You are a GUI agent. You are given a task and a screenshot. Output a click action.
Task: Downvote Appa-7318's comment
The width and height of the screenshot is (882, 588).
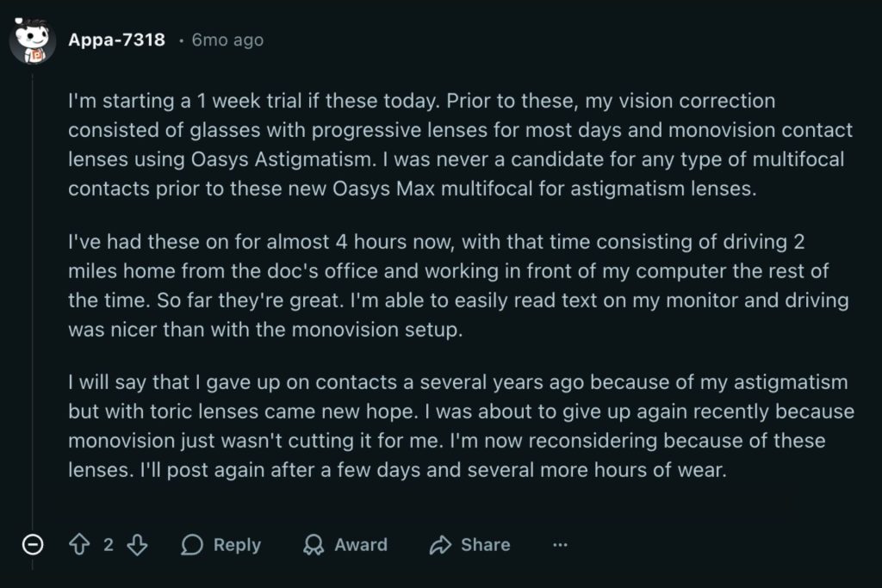pos(138,544)
